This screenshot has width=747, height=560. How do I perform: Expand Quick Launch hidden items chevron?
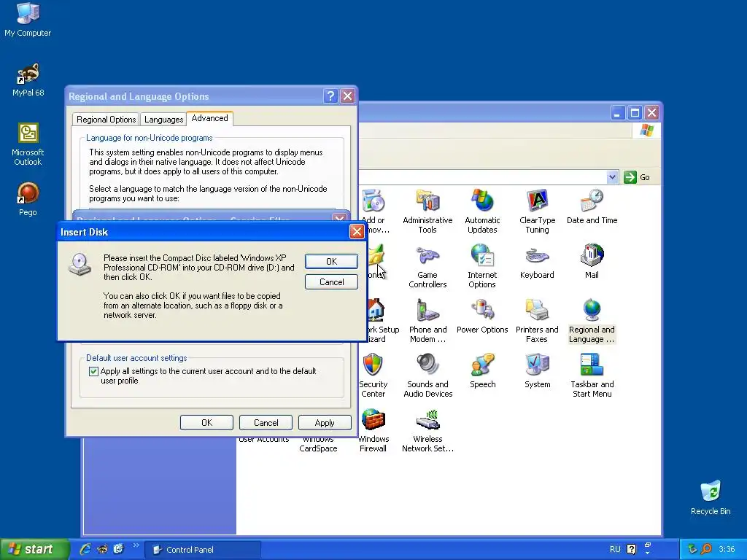click(136, 545)
